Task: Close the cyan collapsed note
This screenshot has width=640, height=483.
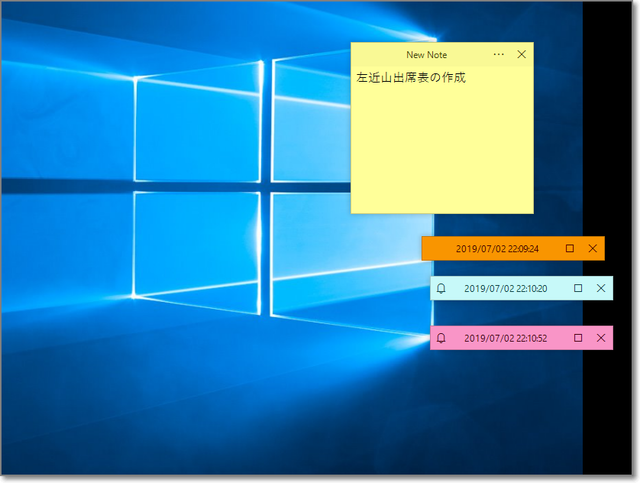Action: pos(600,288)
